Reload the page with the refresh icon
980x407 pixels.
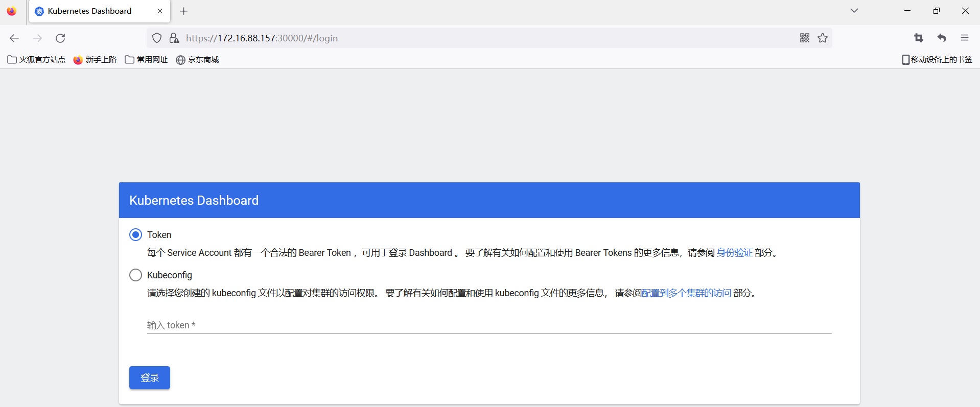click(60, 38)
